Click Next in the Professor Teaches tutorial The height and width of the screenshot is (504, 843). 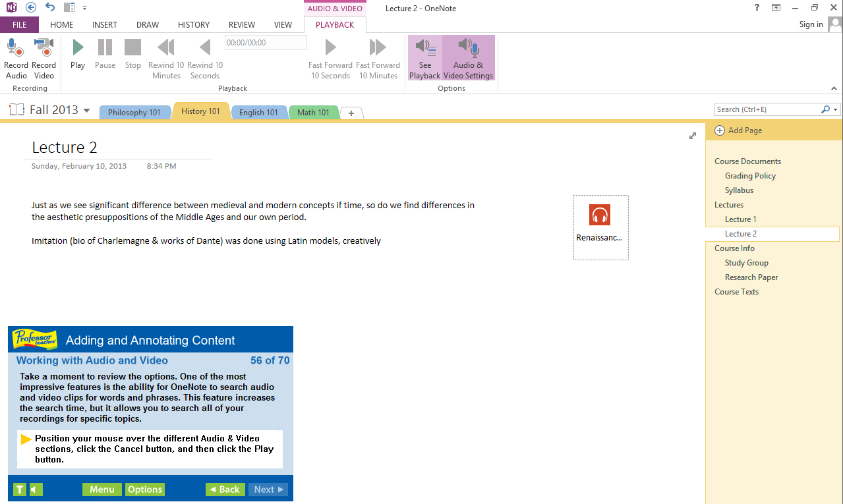point(268,489)
